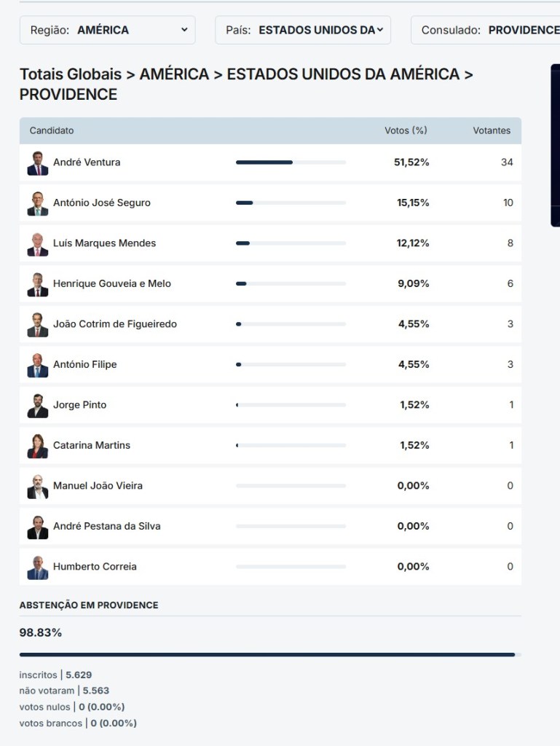560x746 pixels.
Task: Click André Ventura's candidate photo
Action: click(x=38, y=162)
